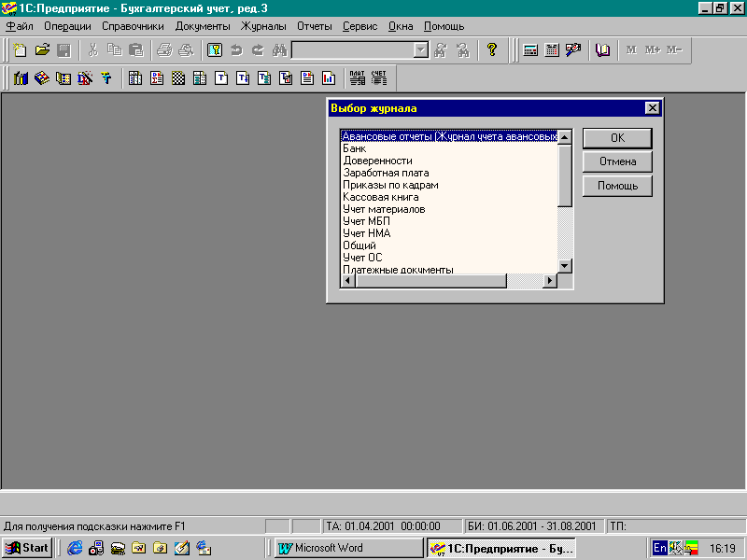Click the Помощь button in the dialog

point(617,186)
